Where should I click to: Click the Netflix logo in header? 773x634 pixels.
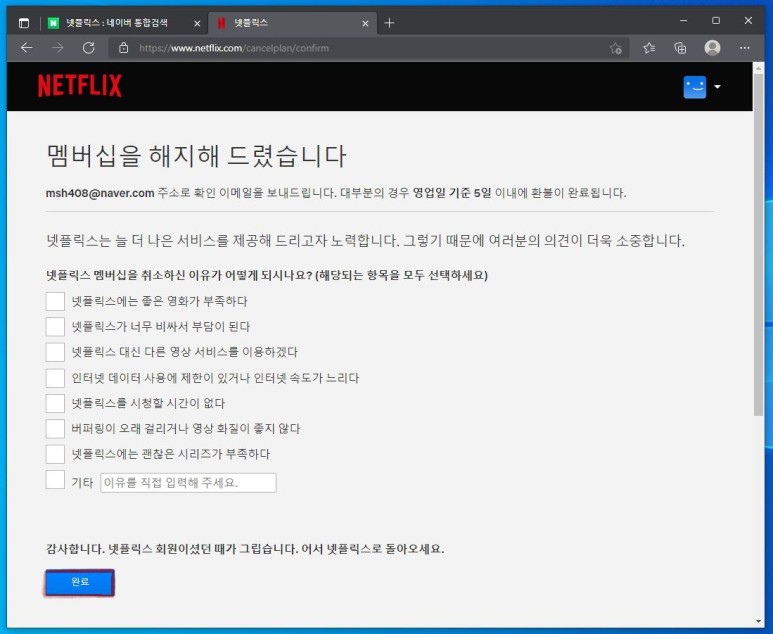pyautogui.click(x=79, y=85)
